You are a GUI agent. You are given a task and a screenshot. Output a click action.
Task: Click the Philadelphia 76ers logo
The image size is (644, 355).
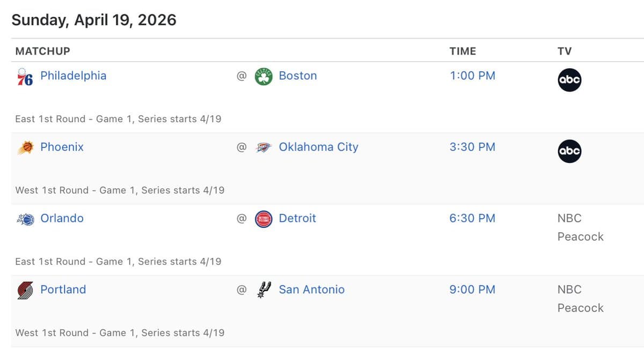click(24, 76)
